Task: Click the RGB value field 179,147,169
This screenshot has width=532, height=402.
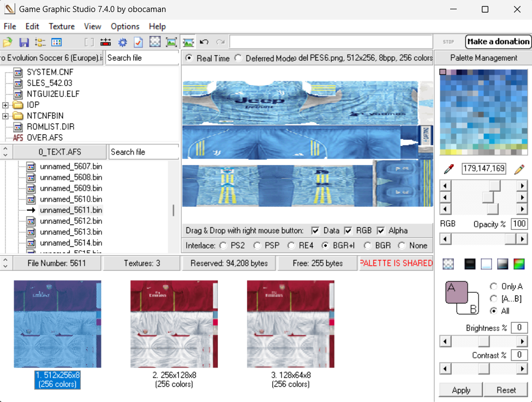Action: [484, 168]
